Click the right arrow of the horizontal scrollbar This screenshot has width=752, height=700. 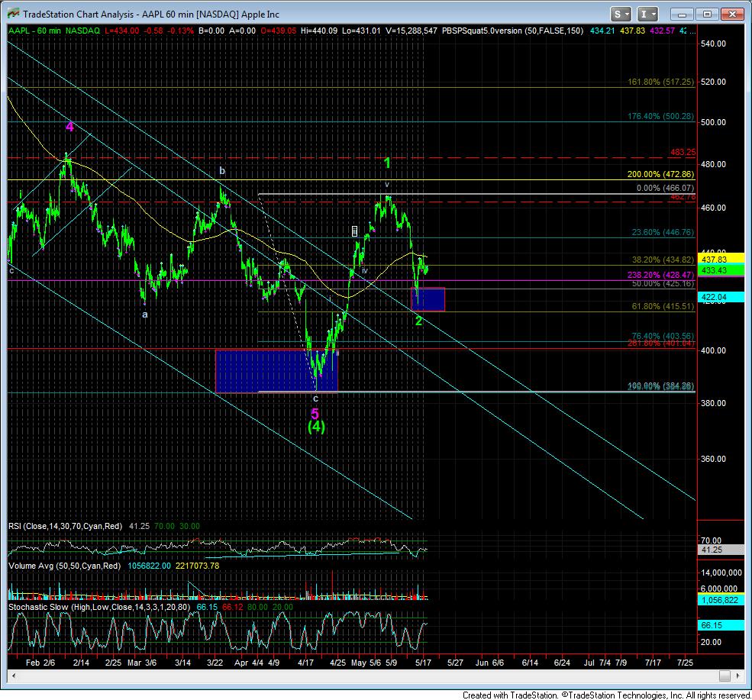click(737, 676)
